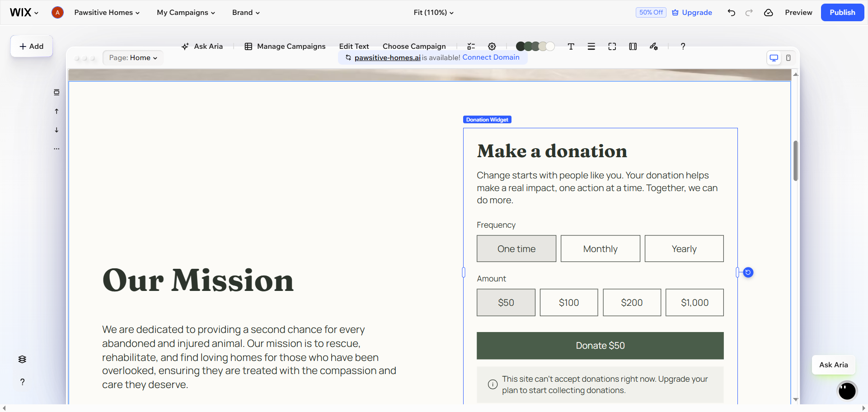The image size is (868, 412).
Task: Click the widget reset circular arrow icon
Action: tap(748, 272)
